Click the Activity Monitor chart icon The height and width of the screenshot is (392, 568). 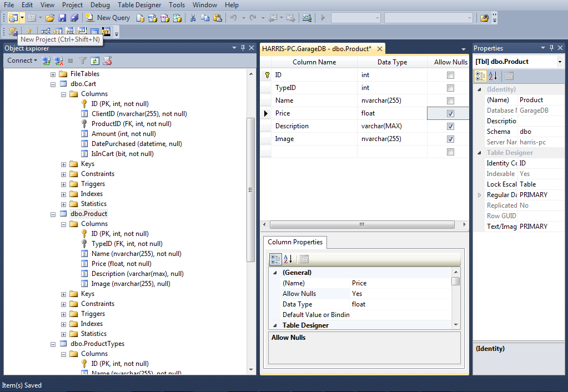(307, 18)
